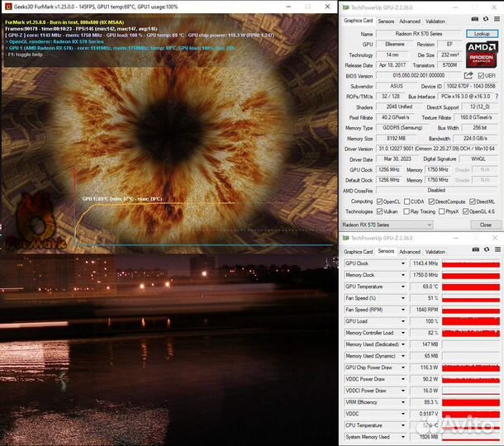
Task: Click the Close button in GPU-Z
Action: (x=485, y=225)
